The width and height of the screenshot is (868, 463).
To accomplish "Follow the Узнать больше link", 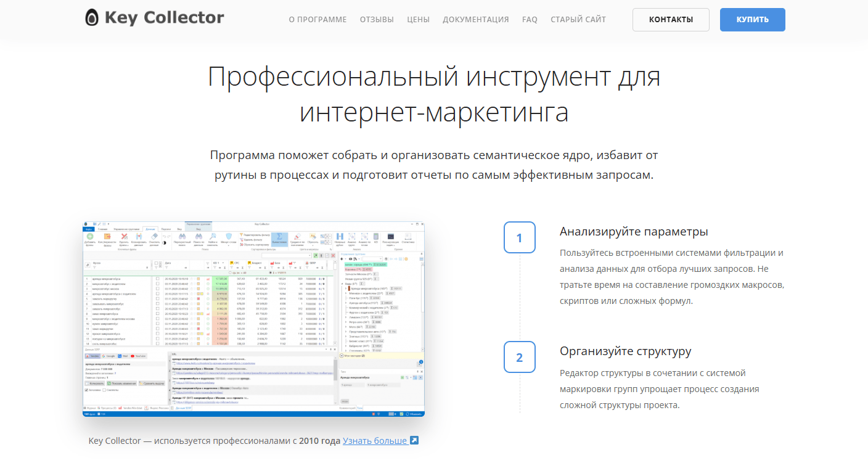I will click(x=380, y=441).
